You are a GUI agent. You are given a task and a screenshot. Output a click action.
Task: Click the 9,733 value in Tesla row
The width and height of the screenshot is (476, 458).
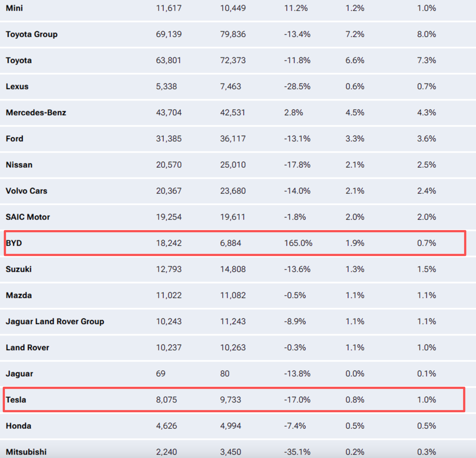tap(230, 400)
